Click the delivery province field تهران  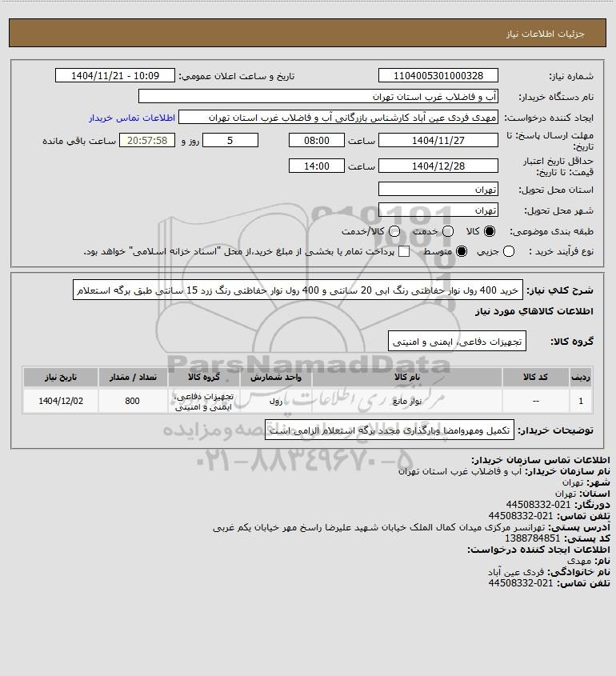coord(438,190)
